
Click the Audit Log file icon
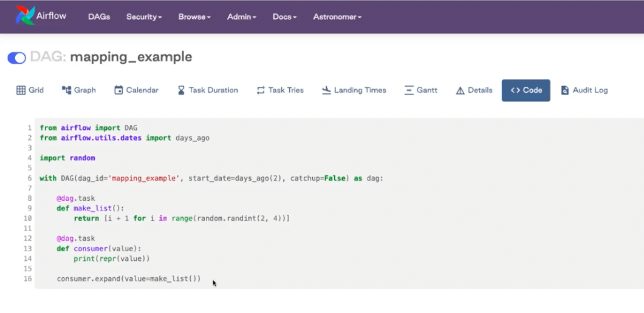coord(565,90)
